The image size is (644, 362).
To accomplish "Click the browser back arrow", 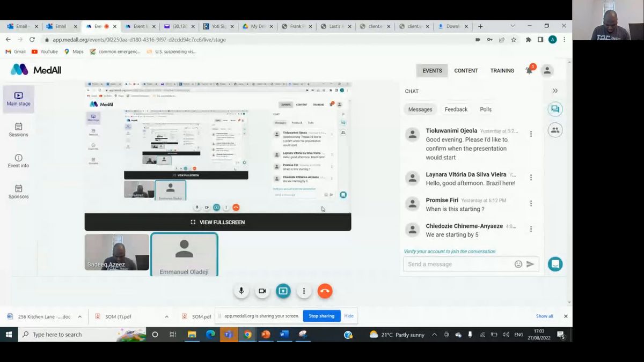I will pyautogui.click(x=8, y=40).
